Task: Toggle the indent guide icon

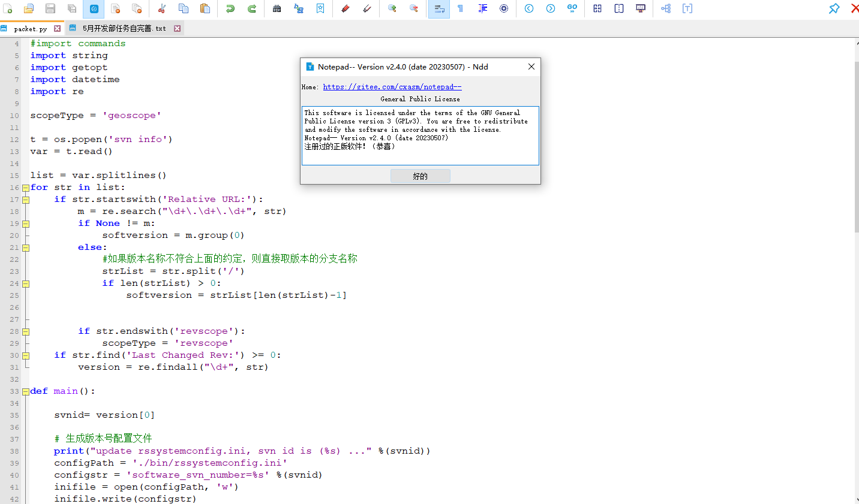Action: pyautogui.click(x=482, y=8)
